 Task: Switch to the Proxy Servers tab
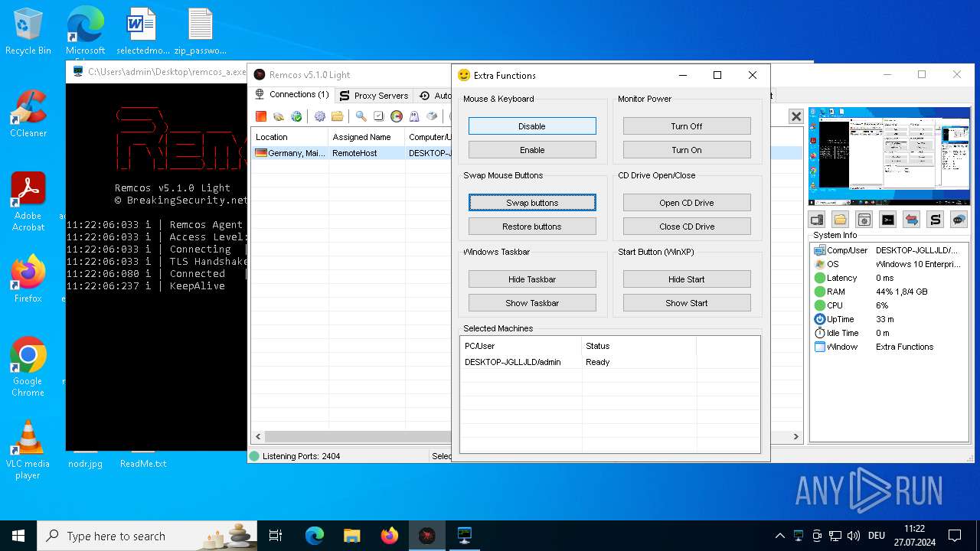(374, 96)
